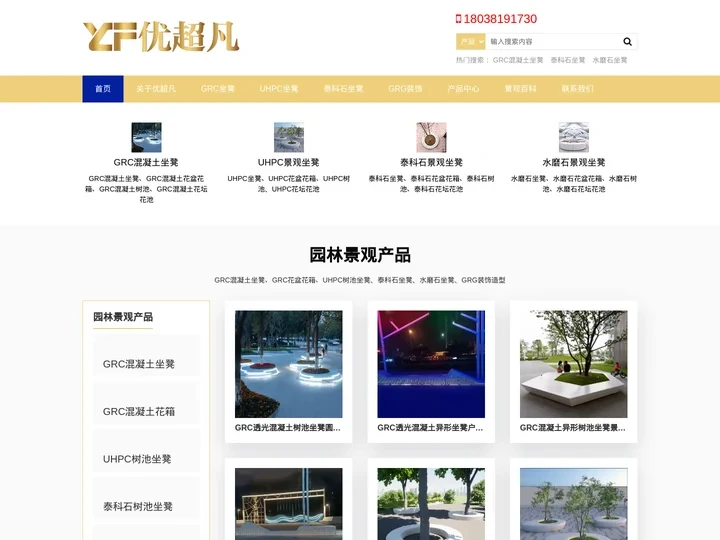Image resolution: width=720 pixels, height=540 pixels.
Task: Click the 园林景观产品 section heading
Action: click(360, 255)
